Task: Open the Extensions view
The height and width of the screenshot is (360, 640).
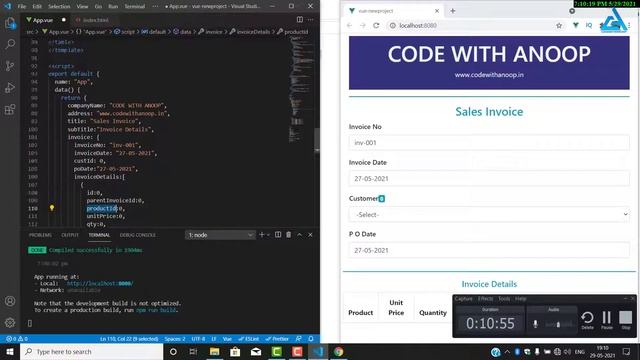Action: (10, 109)
